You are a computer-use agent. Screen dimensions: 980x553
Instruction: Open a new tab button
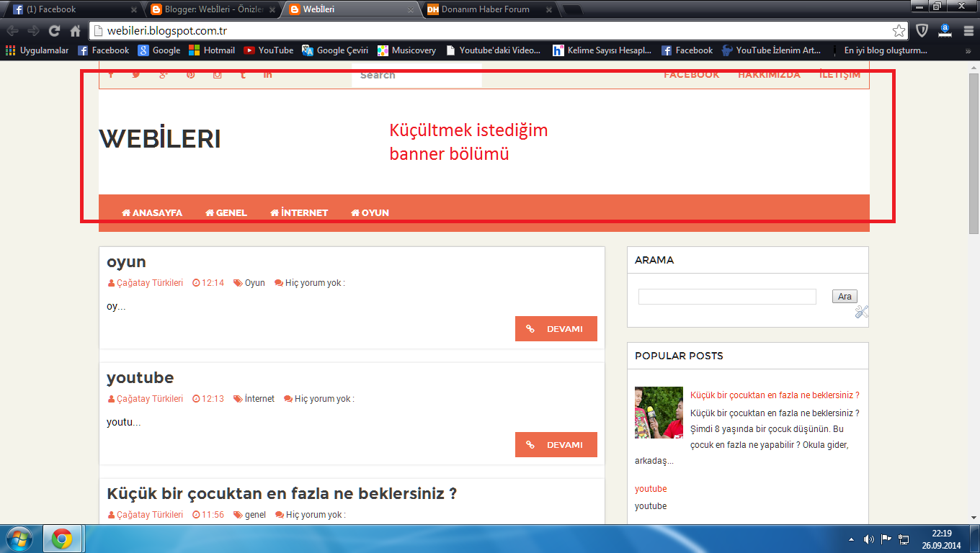coord(572,10)
